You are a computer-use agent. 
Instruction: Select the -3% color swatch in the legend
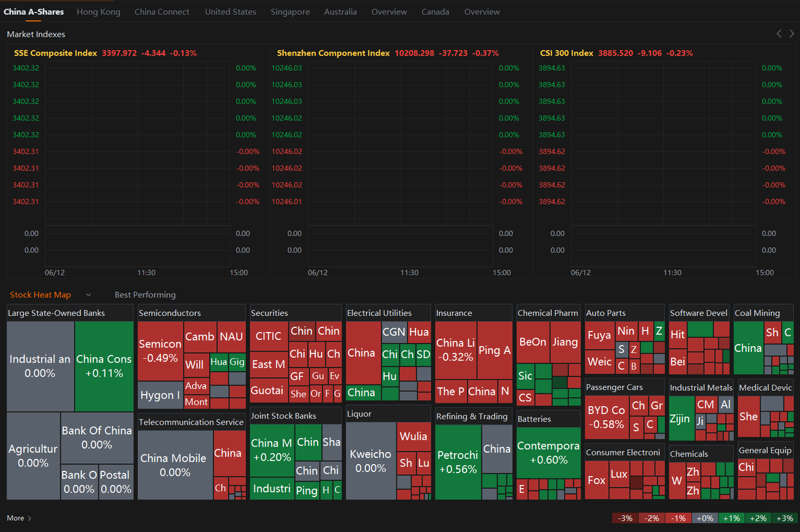tap(625, 517)
